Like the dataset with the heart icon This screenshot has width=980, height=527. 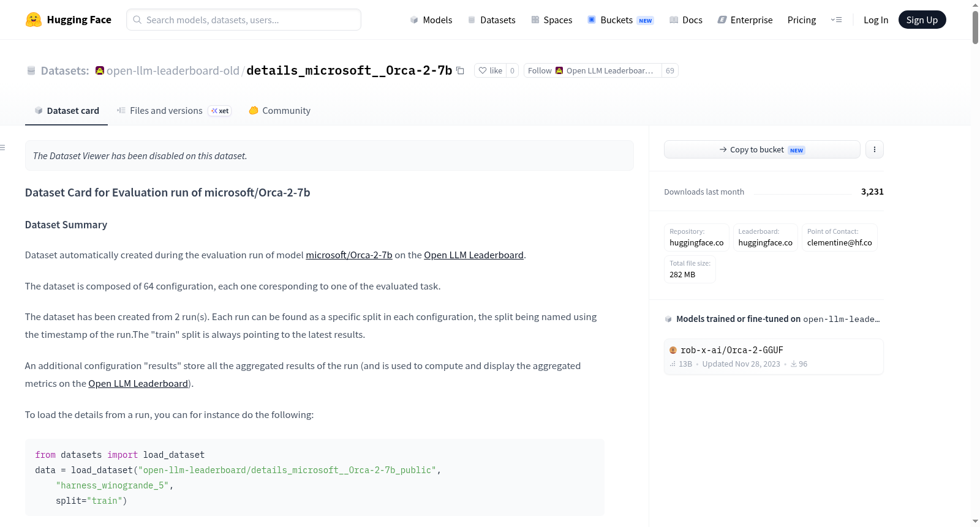click(x=490, y=71)
